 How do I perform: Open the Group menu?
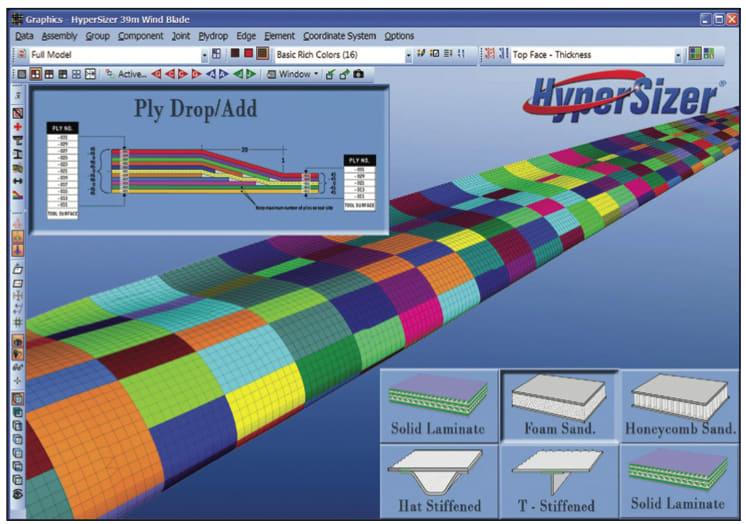click(x=98, y=36)
